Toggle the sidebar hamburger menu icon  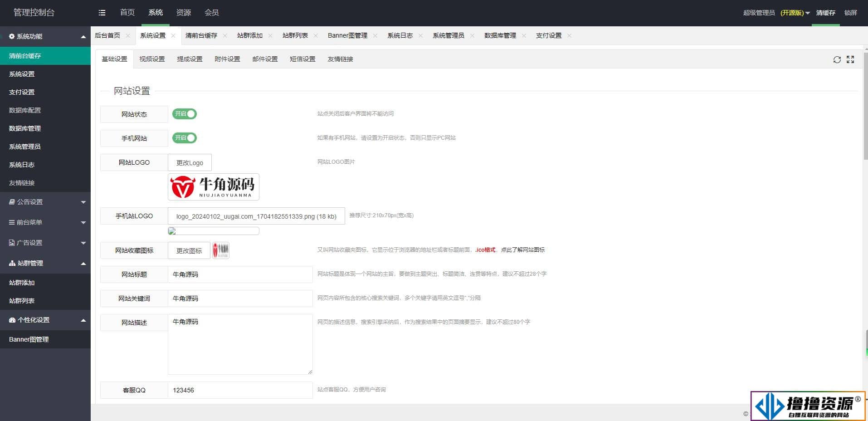[102, 13]
